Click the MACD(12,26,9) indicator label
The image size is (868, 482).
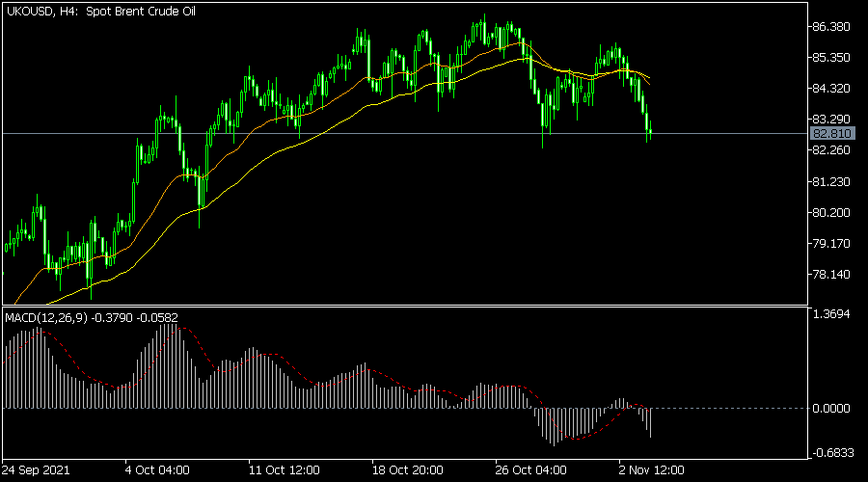click(x=92, y=318)
